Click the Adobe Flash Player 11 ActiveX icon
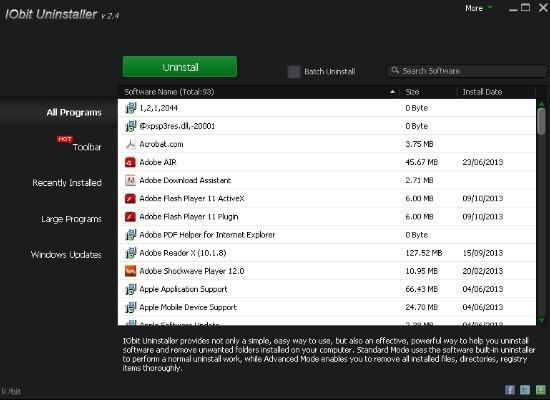 [130, 199]
